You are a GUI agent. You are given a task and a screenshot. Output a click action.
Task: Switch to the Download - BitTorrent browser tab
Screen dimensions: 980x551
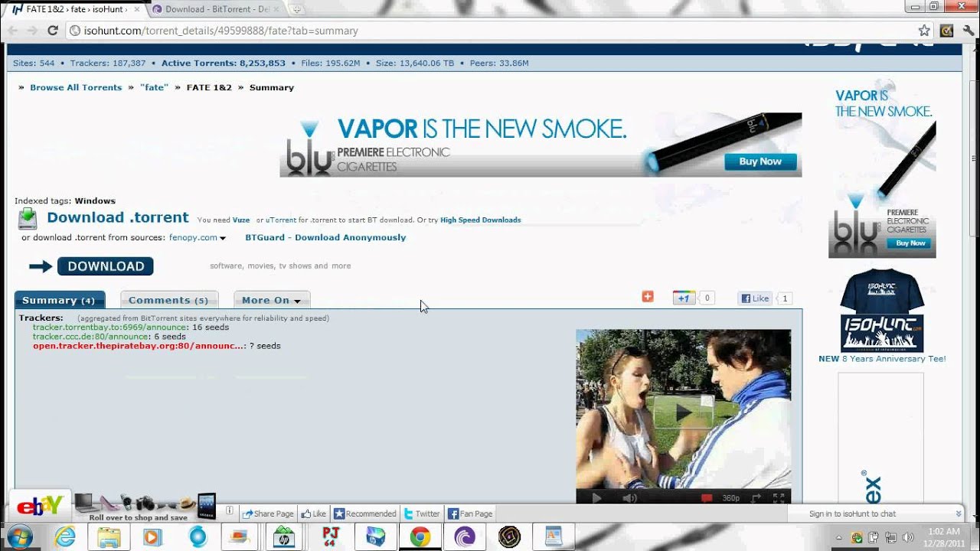pos(217,9)
